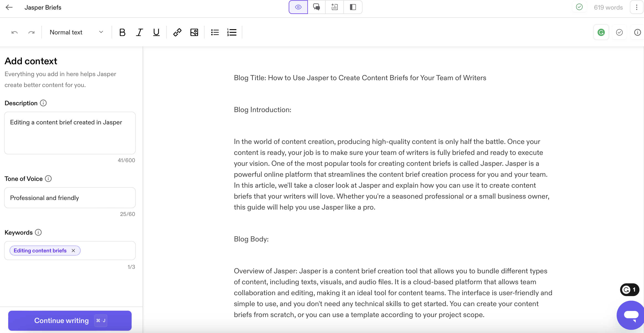
Task: Switch to the chat view mode
Action: pos(317,7)
